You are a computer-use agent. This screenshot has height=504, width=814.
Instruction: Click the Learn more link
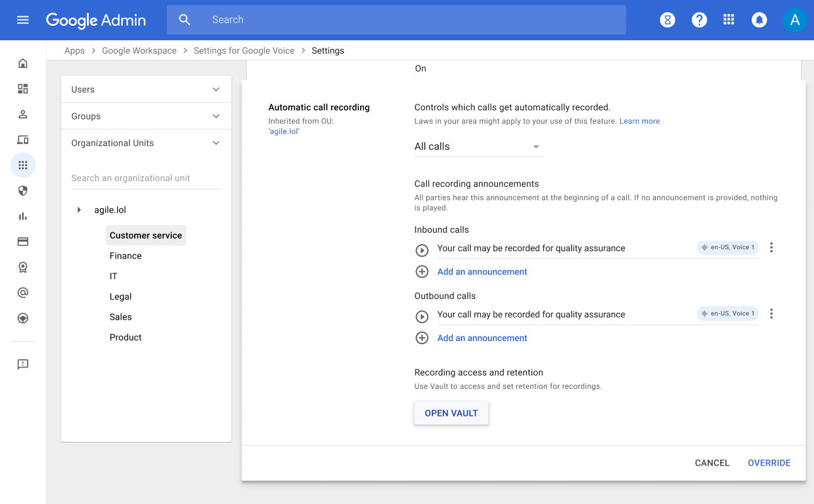[640, 121]
